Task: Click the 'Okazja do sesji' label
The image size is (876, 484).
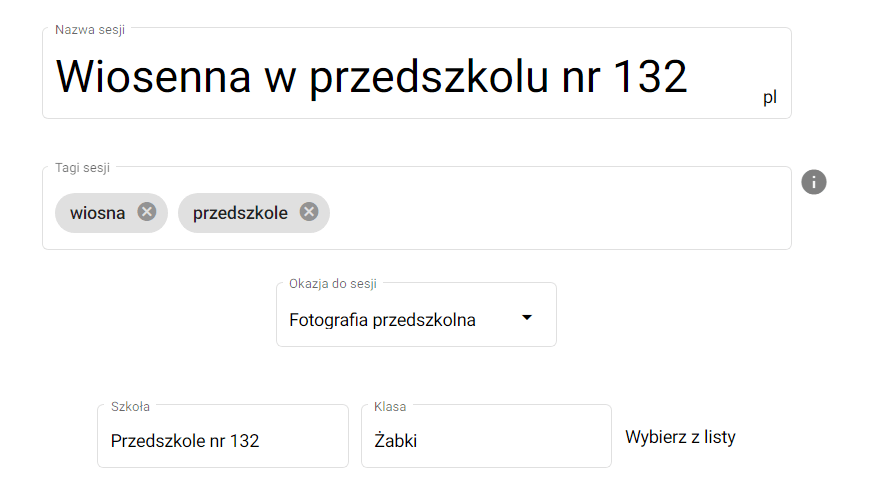Action: pos(333,283)
